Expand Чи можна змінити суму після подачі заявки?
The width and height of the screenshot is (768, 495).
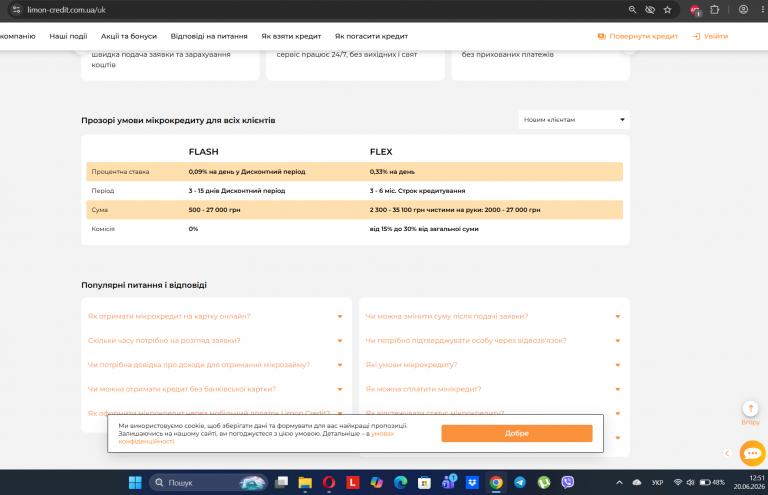tap(493, 316)
